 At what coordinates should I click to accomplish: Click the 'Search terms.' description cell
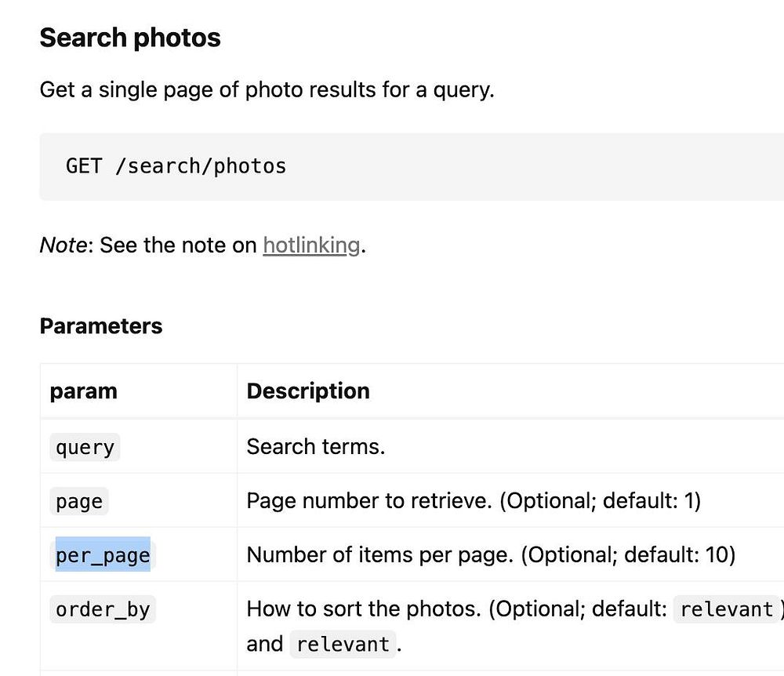click(x=315, y=447)
